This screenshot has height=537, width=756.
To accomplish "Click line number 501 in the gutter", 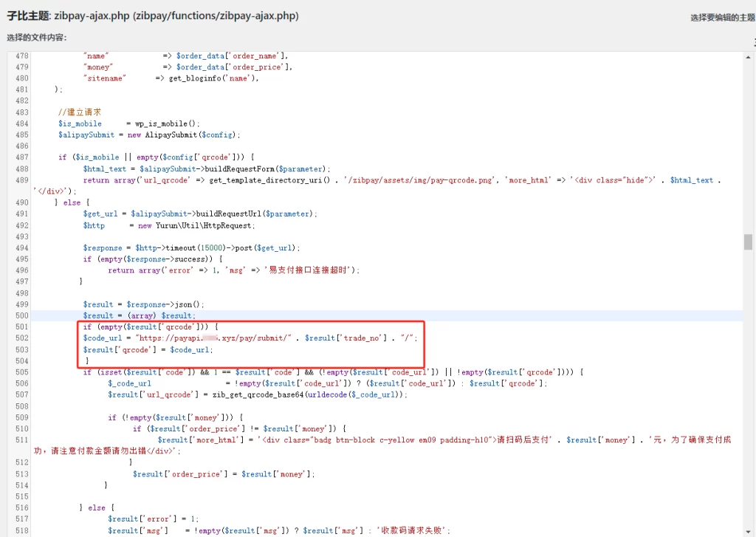I will [x=21, y=327].
